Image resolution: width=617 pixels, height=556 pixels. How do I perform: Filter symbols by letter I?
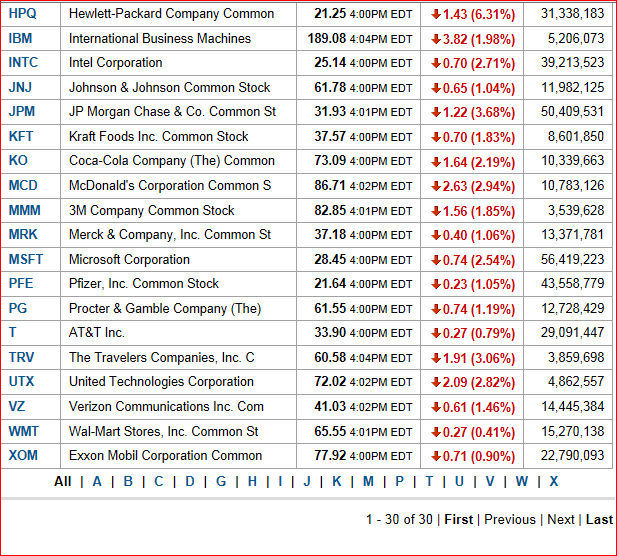(280, 482)
